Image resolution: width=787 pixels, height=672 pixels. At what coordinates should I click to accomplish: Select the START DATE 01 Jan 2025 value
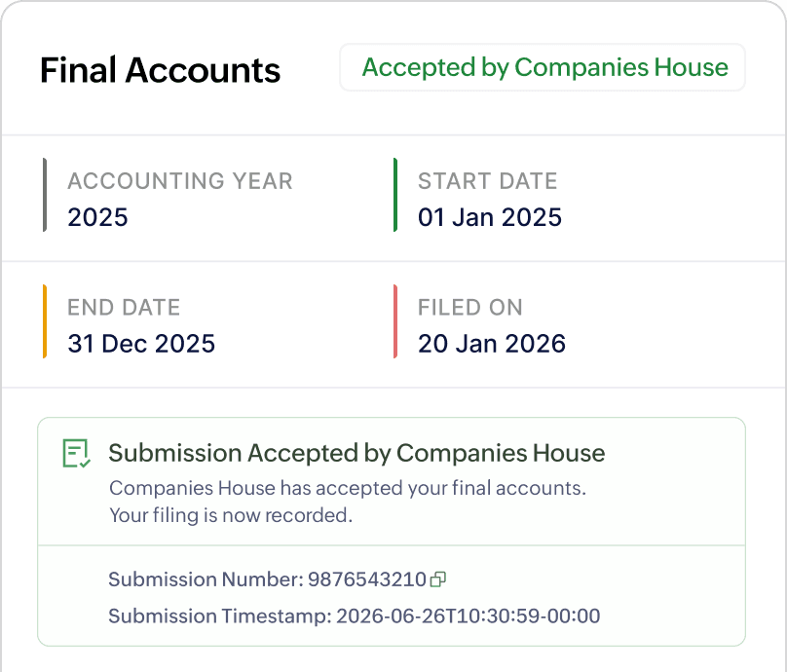(x=489, y=216)
